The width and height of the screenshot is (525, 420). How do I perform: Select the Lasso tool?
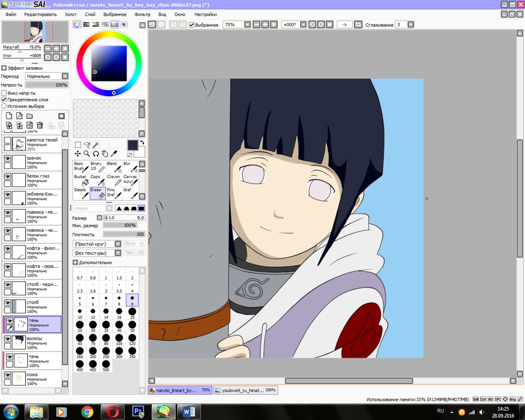(x=87, y=145)
